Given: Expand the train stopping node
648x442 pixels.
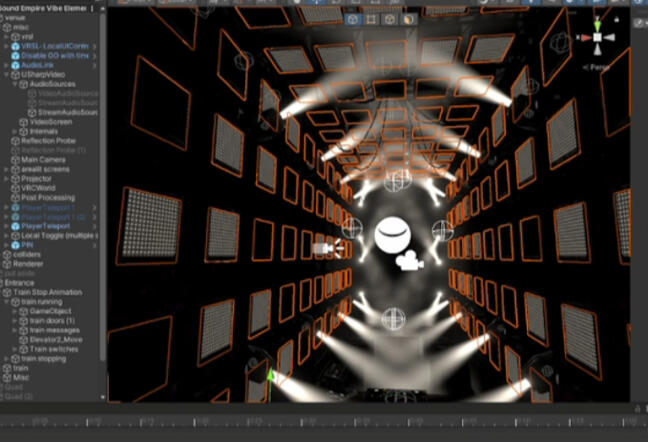Looking at the screenshot, I should (6, 359).
